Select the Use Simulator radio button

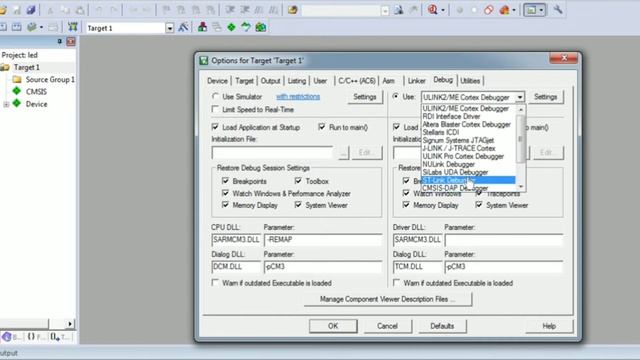(x=215, y=97)
